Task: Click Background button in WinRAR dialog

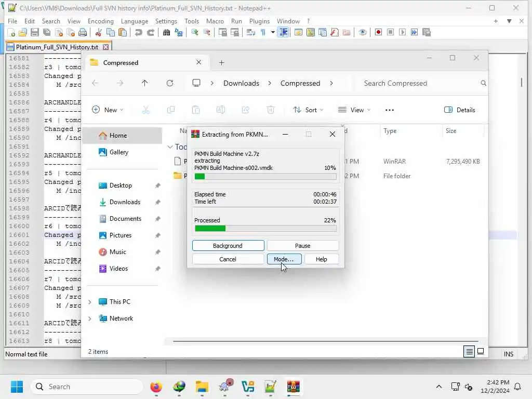Action: tap(228, 246)
